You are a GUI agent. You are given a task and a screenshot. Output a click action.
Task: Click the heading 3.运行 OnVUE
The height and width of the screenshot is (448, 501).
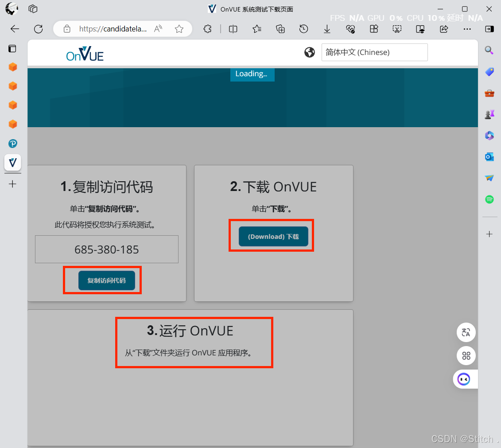[190, 331]
